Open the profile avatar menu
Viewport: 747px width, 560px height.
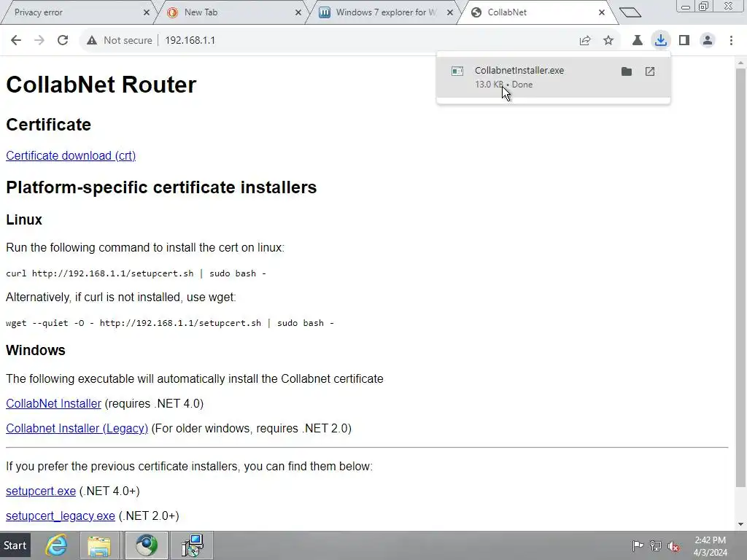pos(708,41)
